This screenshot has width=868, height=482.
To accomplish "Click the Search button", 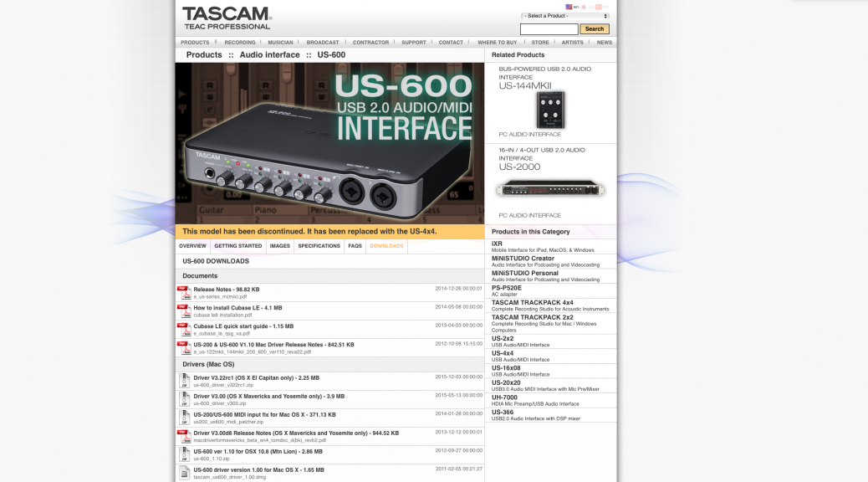I will [595, 28].
